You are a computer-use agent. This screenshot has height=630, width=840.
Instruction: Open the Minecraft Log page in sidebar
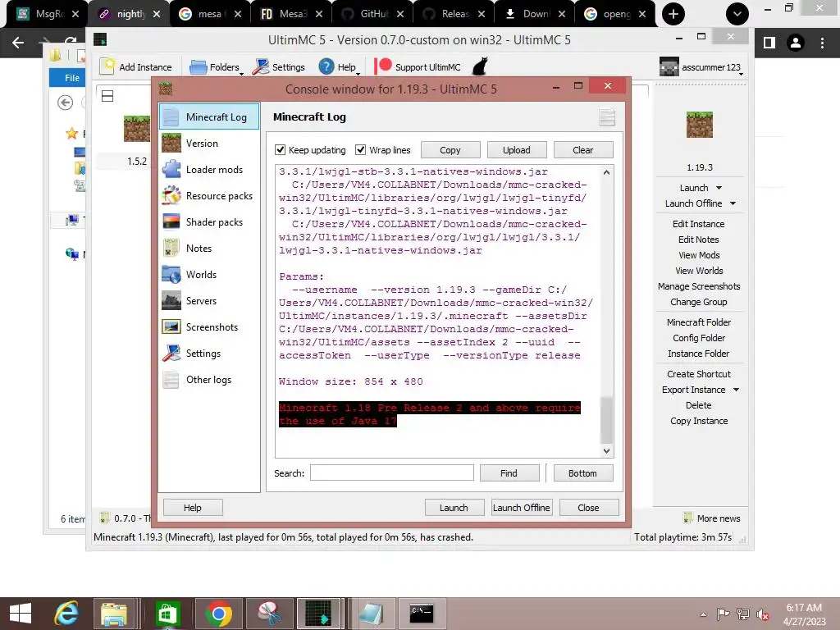pyautogui.click(x=209, y=116)
